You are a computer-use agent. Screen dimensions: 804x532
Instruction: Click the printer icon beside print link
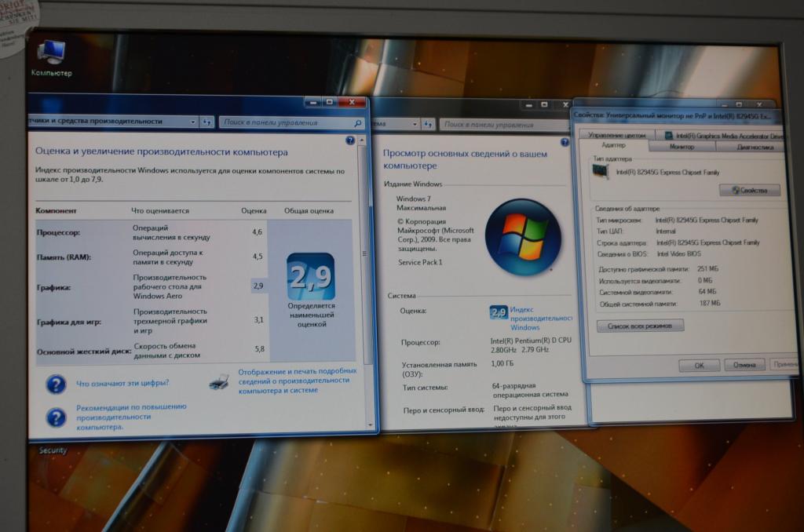pyautogui.click(x=220, y=382)
